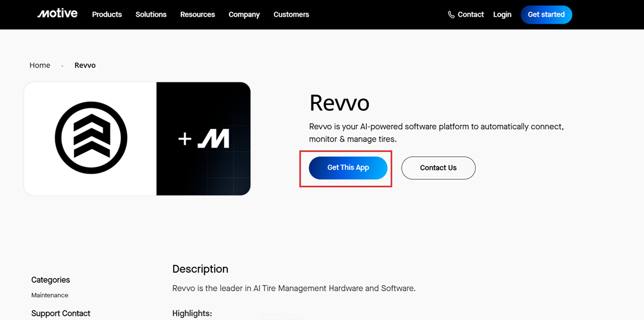This screenshot has width=644, height=320.
Task: Click the Contact Us button
Action: 438,168
